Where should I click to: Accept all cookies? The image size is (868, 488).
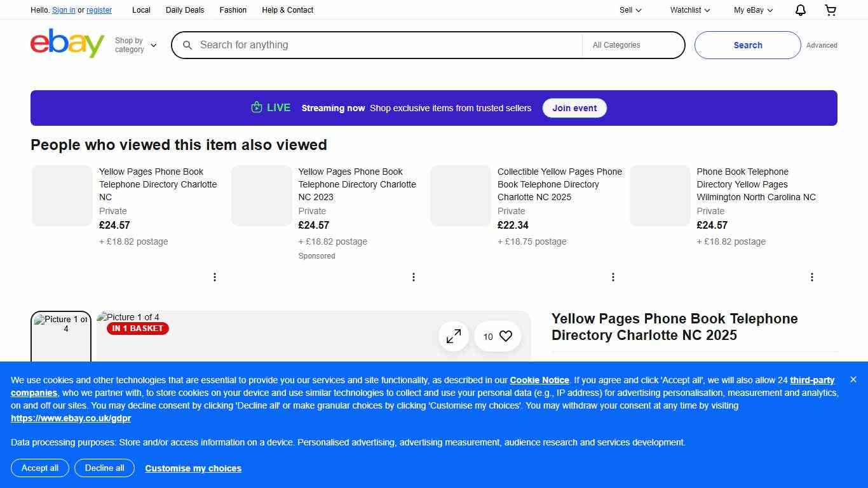coord(39,468)
